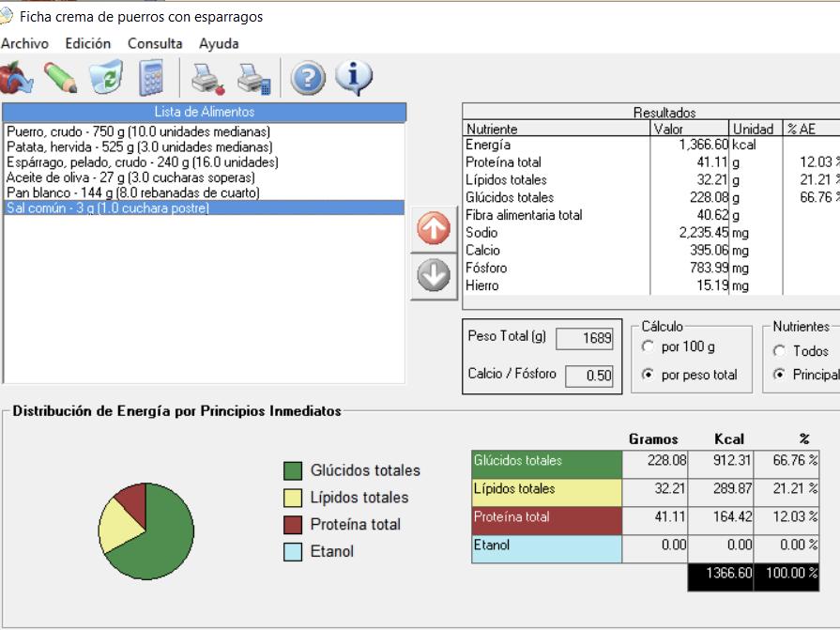Select the 'por 100 g' calculation option

click(x=648, y=347)
